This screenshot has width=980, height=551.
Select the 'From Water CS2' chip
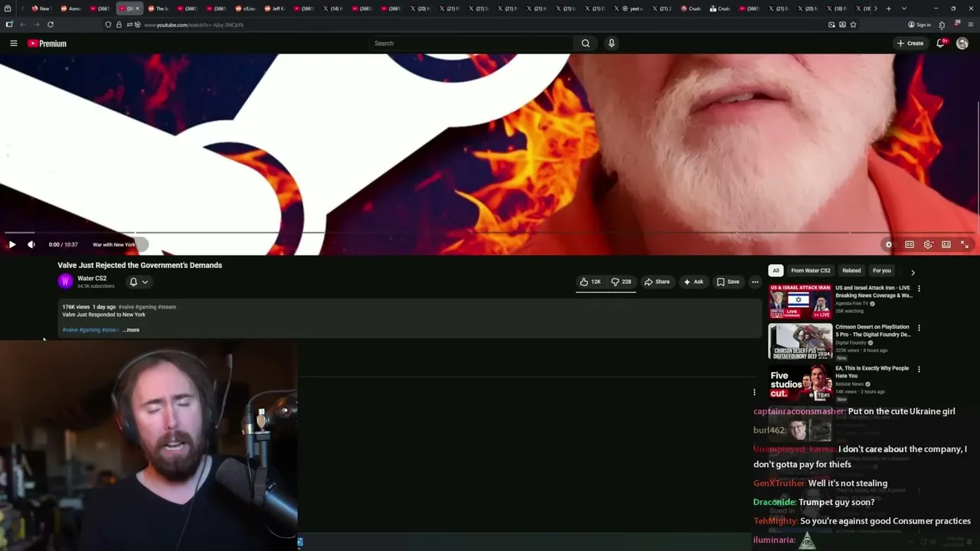tap(811, 270)
